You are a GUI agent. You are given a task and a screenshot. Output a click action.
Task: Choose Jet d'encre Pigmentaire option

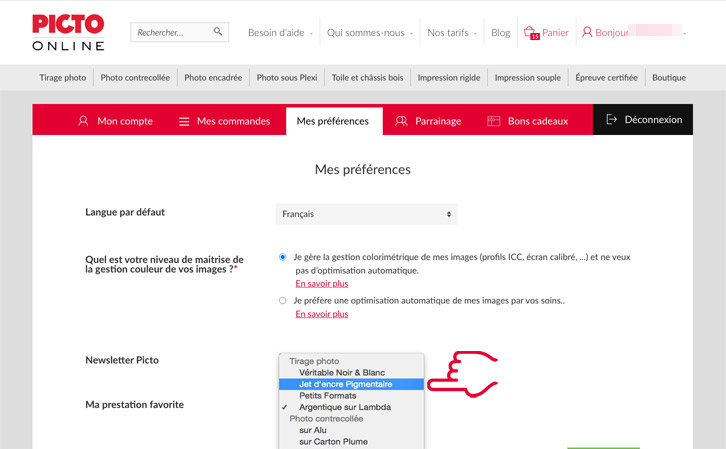click(x=345, y=384)
